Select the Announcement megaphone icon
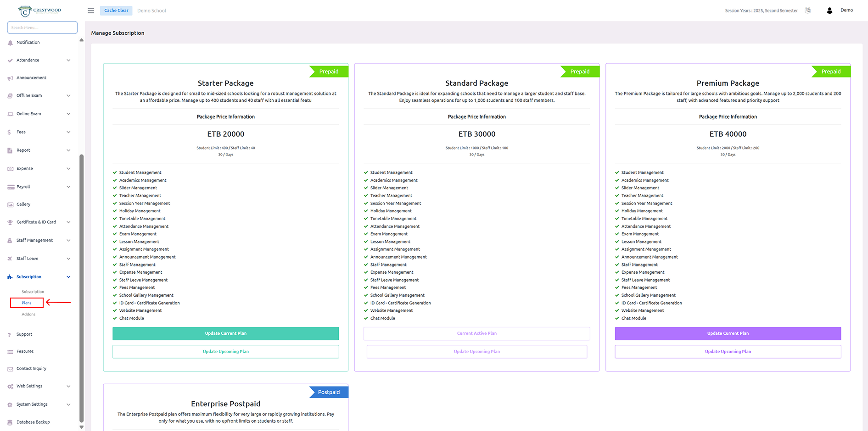868x431 pixels. point(10,78)
